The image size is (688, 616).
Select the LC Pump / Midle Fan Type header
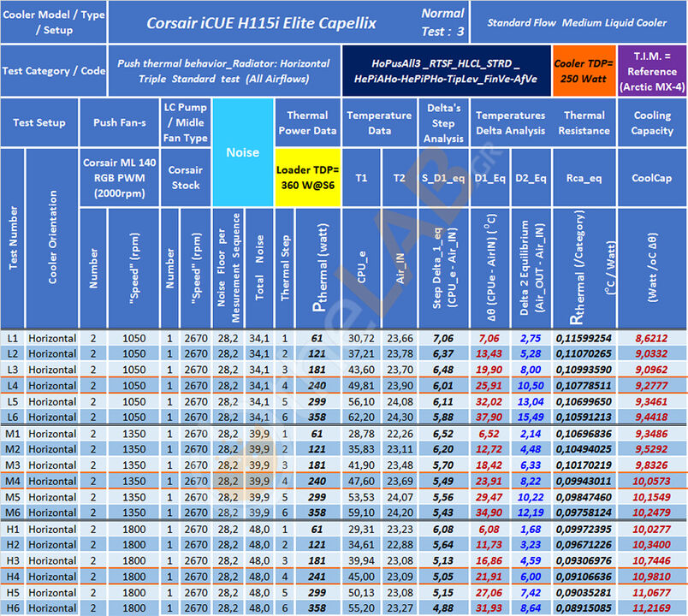click(186, 122)
